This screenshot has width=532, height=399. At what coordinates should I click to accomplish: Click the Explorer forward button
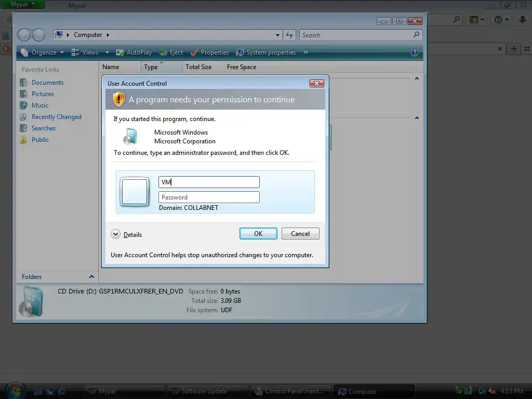point(38,35)
